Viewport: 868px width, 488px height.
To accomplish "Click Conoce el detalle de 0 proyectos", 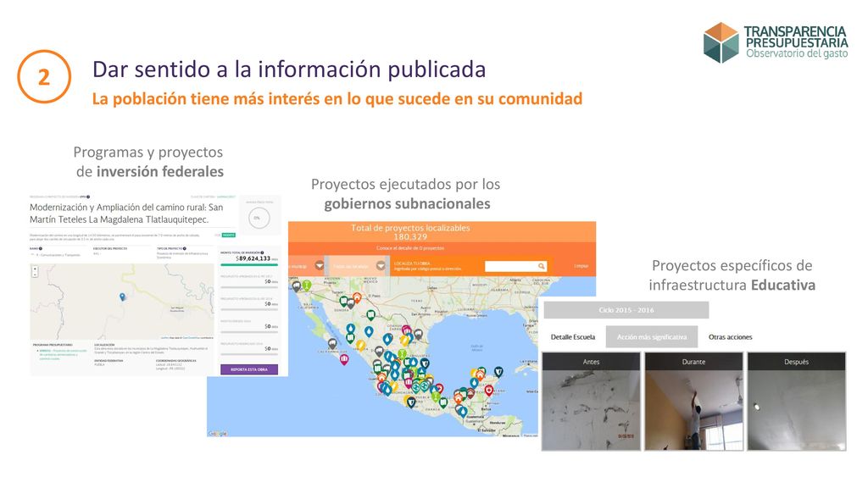I will (x=410, y=248).
